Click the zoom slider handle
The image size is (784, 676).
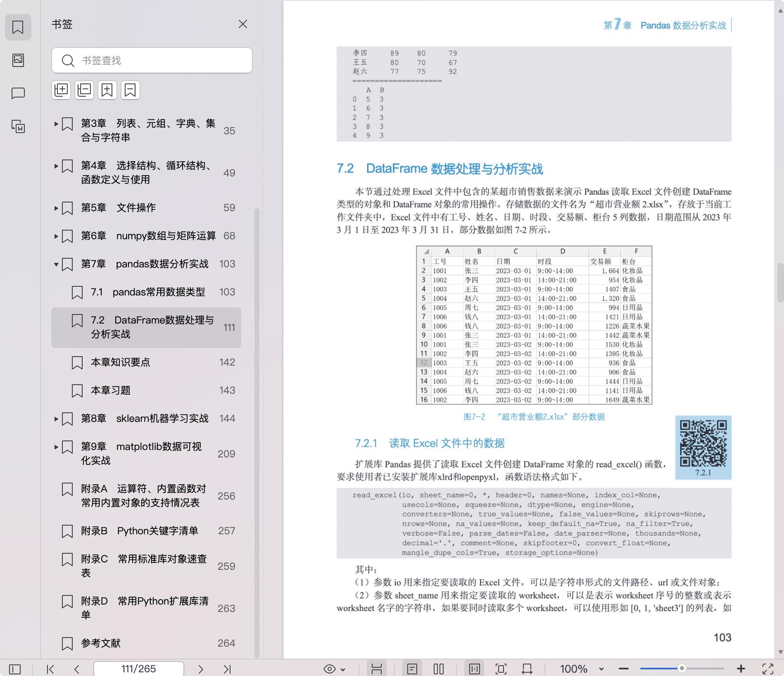pos(682,669)
